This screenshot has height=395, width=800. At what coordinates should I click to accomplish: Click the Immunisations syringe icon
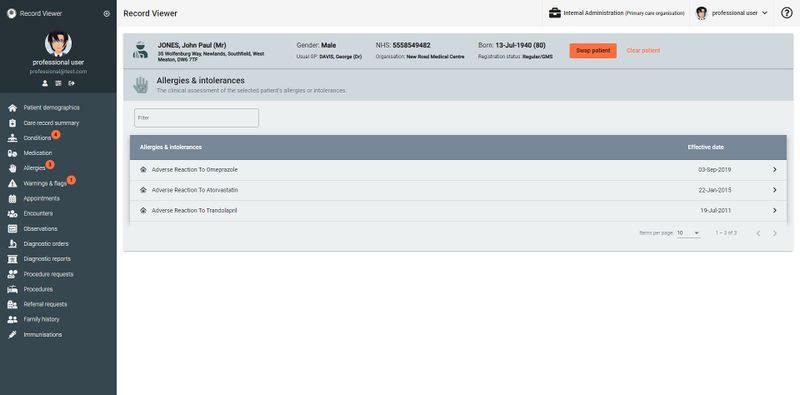(13, 335)
